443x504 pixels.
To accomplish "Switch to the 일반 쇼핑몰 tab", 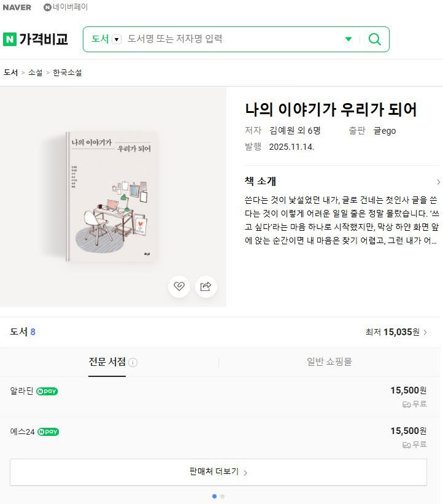I will 329,362.
